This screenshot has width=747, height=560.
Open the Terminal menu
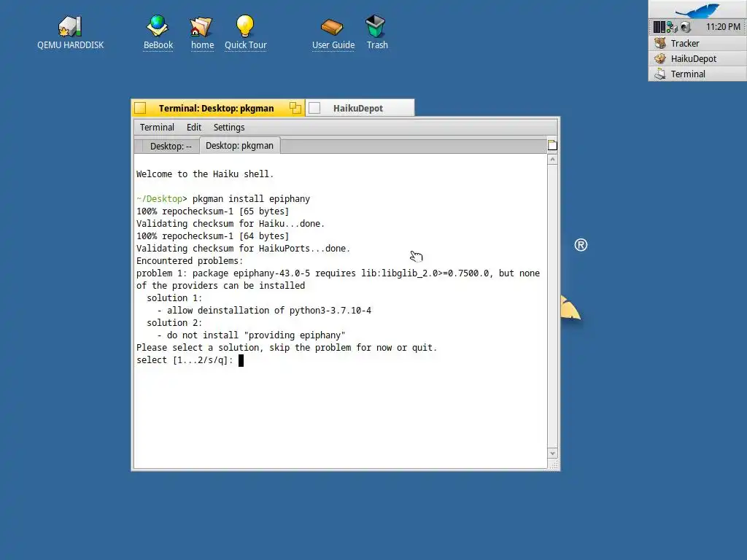157,127
